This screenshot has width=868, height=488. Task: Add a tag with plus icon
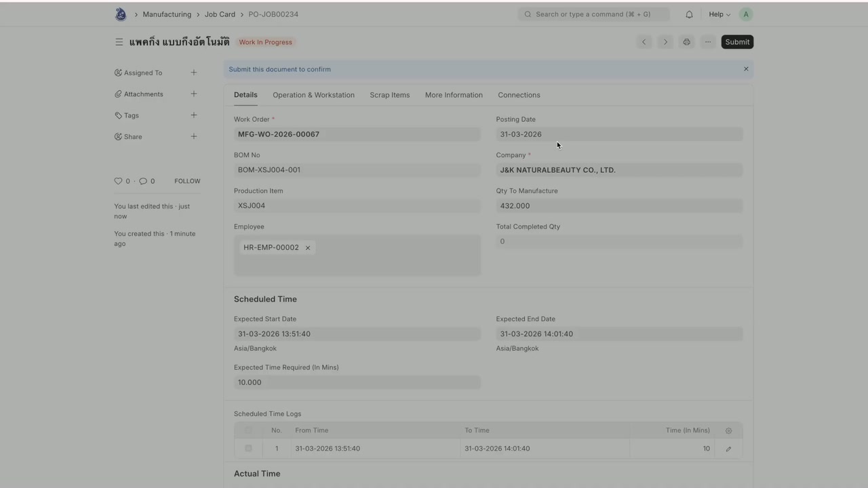click(x=193, y=115)
